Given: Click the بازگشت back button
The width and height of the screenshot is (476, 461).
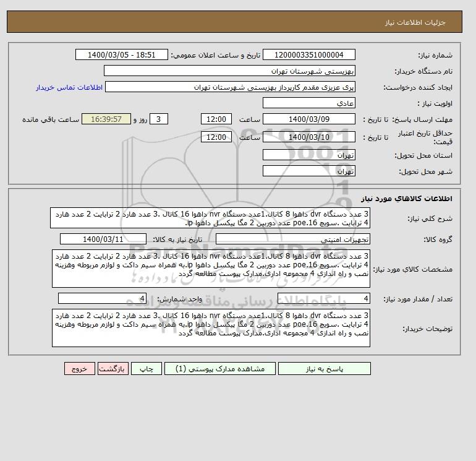Looking at the screenshot, I should pos(113,369).
